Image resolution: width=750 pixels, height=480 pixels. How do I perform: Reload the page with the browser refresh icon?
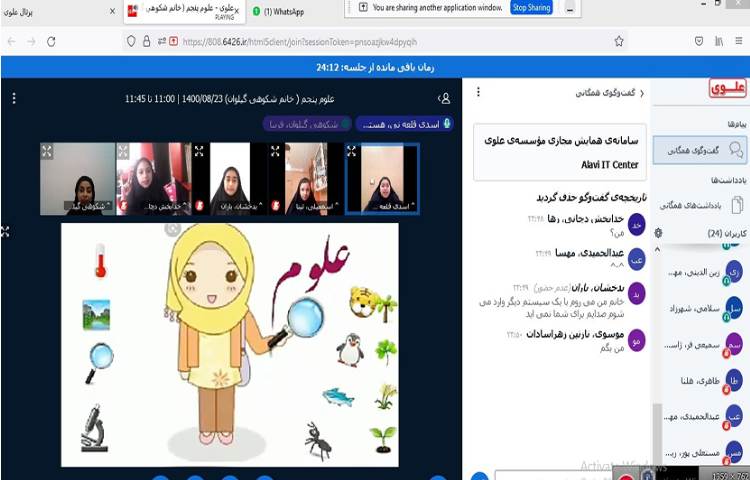click(x=51, y=42)
